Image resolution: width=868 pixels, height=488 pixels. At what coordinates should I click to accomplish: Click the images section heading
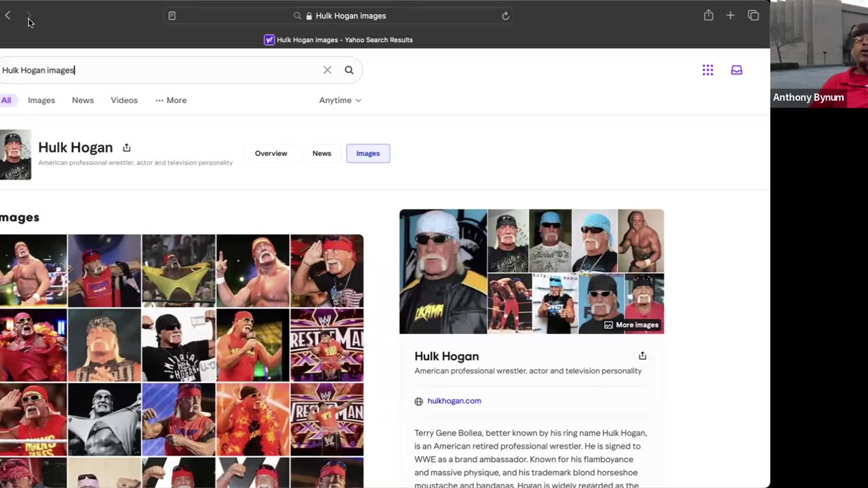20,218
